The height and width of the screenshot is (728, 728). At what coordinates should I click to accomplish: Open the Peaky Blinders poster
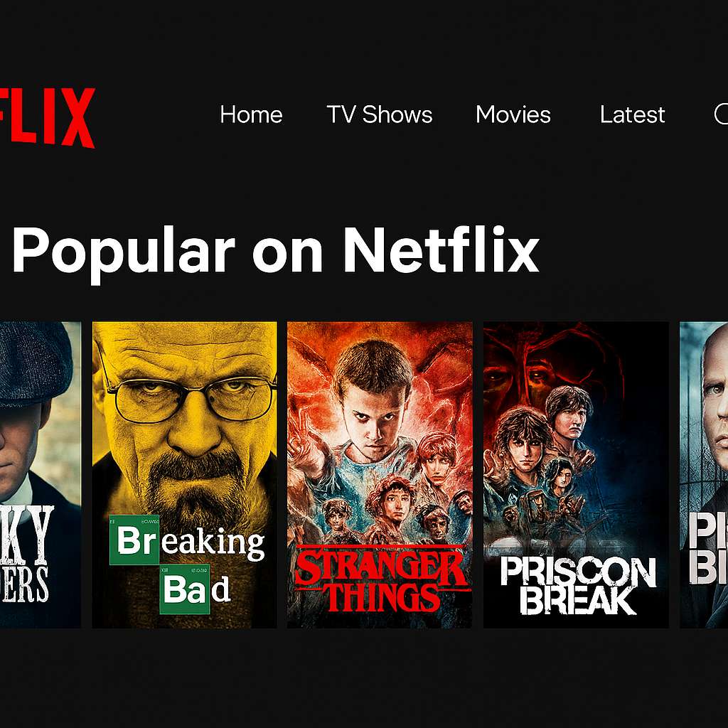[x=41, y=474]
